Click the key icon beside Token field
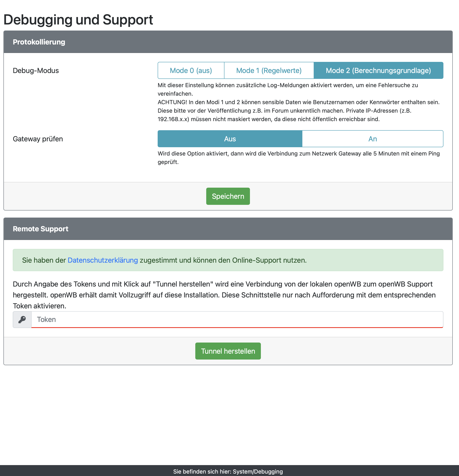Image resolution: width=459 pixels, height=476 pixels. click(x=22, y=319)
